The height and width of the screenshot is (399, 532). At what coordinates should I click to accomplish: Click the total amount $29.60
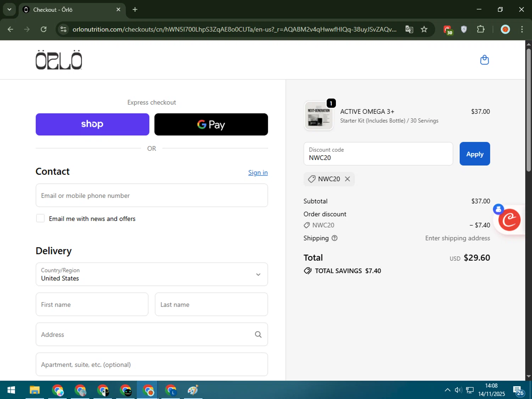pyautogui.click(x=477, y=258)
